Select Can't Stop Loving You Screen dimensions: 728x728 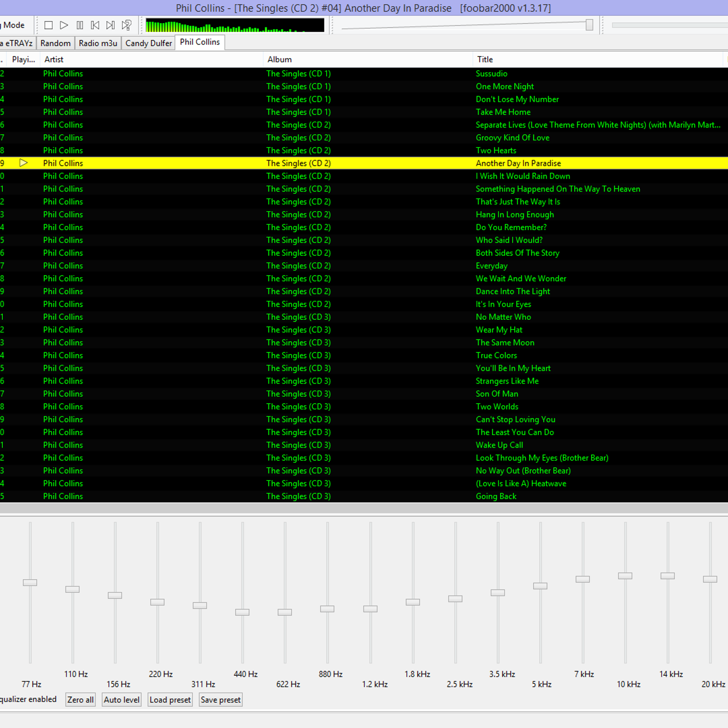click(364, 420)
